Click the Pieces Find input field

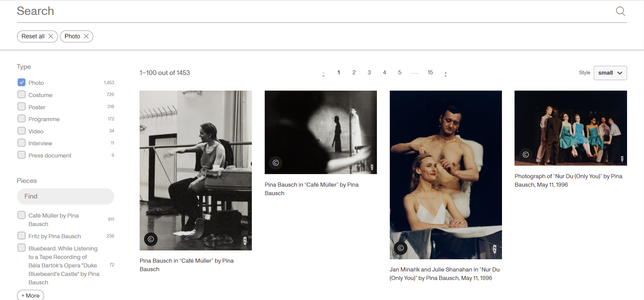point(65,196)
